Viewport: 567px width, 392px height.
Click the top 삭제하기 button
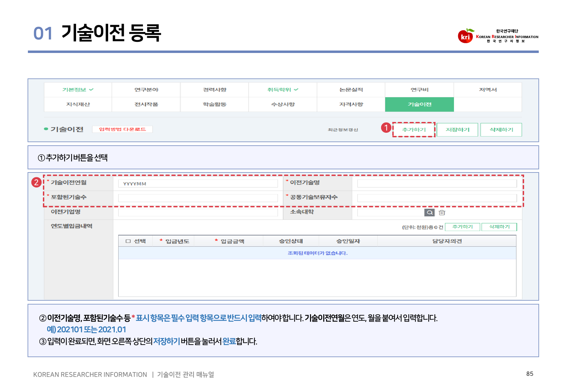coord(501,130)
